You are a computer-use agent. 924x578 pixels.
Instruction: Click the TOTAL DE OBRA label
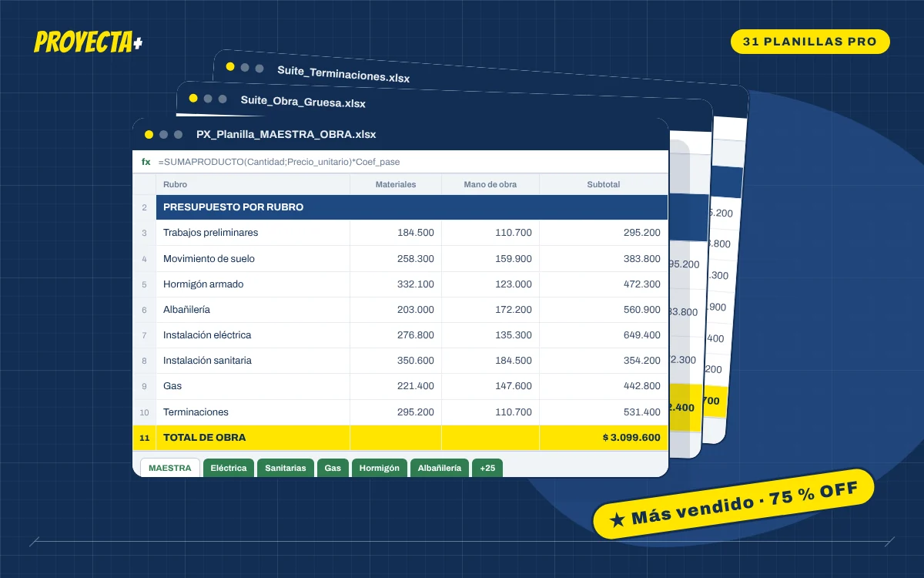tap(205, 437)
